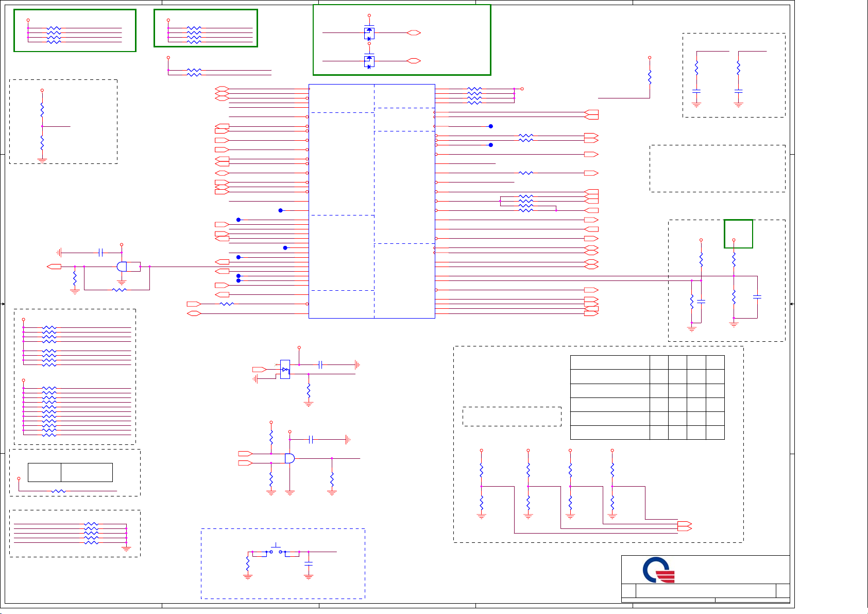Click the input port feeding the buffer IC
Screen dimensions: 868x614
coord(259,369)
